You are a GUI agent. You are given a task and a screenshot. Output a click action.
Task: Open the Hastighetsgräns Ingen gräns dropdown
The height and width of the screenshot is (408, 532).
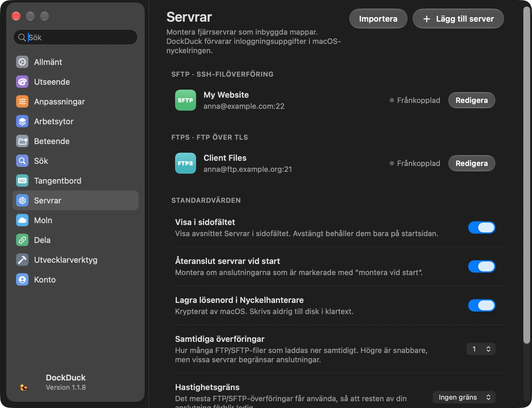click(x=464, y=397)
